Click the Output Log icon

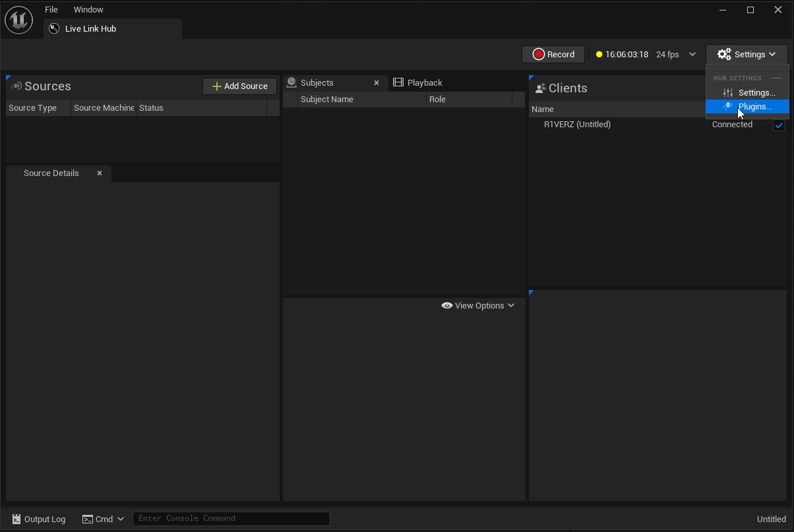tap(16, 519)
